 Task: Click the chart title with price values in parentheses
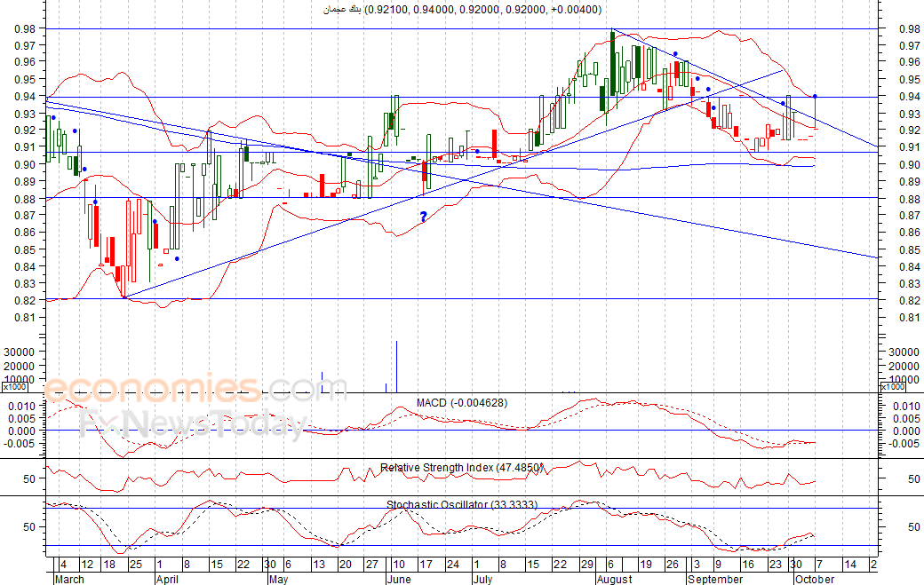(462, 10)
